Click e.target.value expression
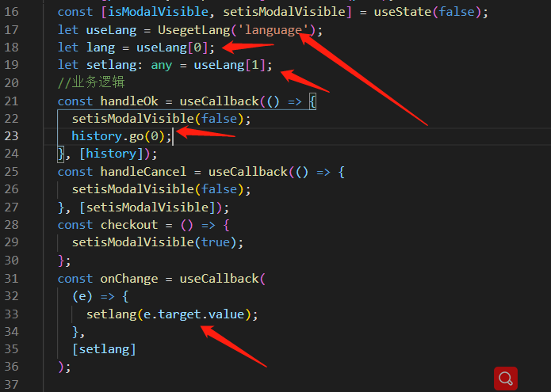This screenshot has height=392, width=551. point(193,314)
